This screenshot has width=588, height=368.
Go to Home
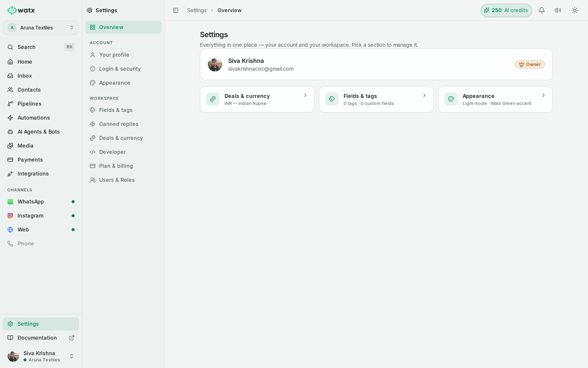tap(41, 62)
